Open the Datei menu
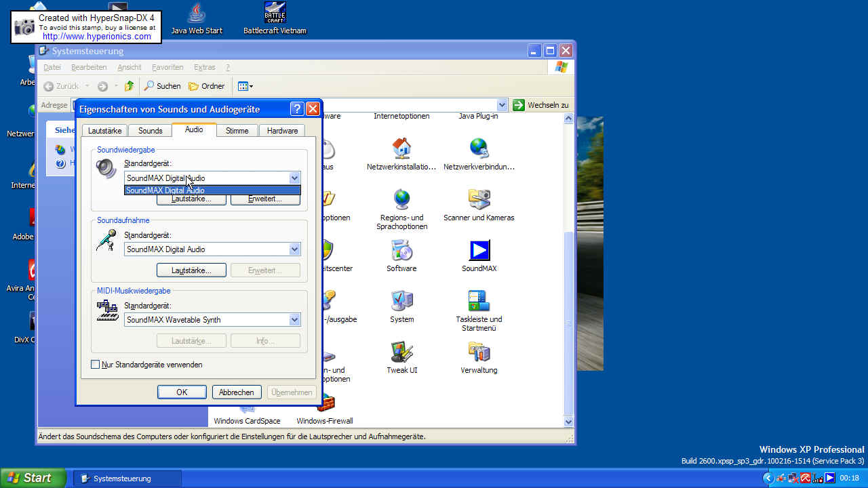 tap(52, 67)
